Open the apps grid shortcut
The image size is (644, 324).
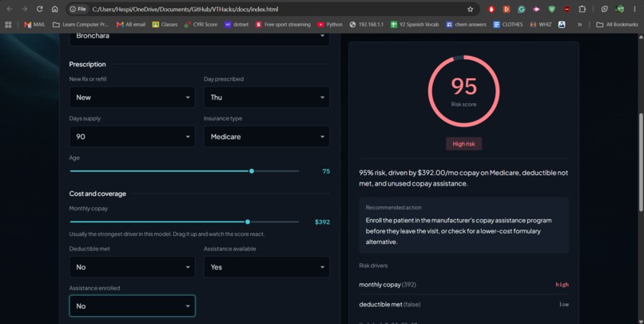click(8, 25)
